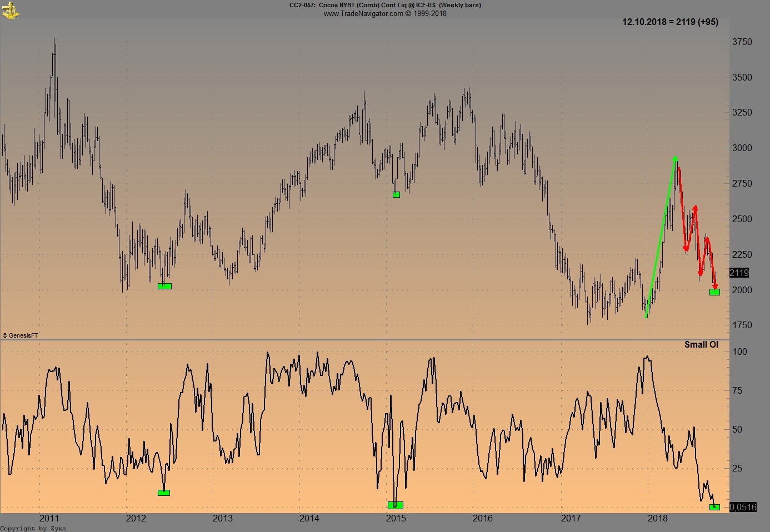Click the 3250 price axis label
The height and width of the screenshot is (532, 770).
point(742,112)
